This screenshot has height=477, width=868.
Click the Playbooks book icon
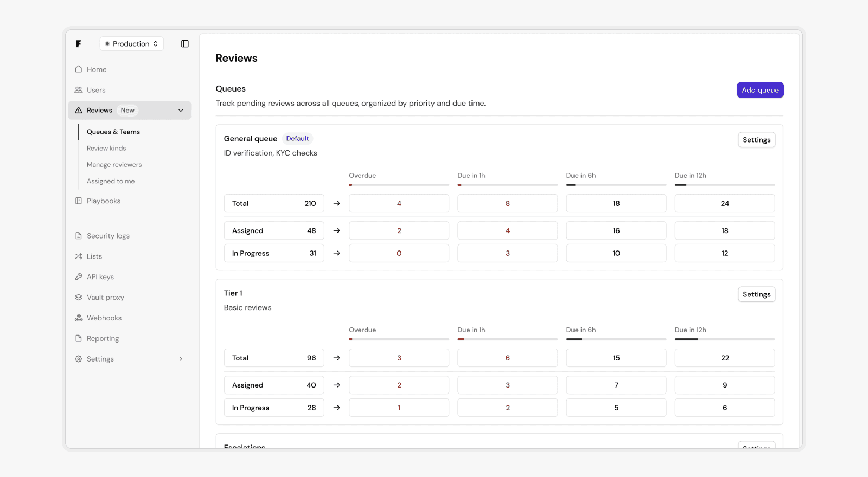pyautogui.click(x=79, y=201)
